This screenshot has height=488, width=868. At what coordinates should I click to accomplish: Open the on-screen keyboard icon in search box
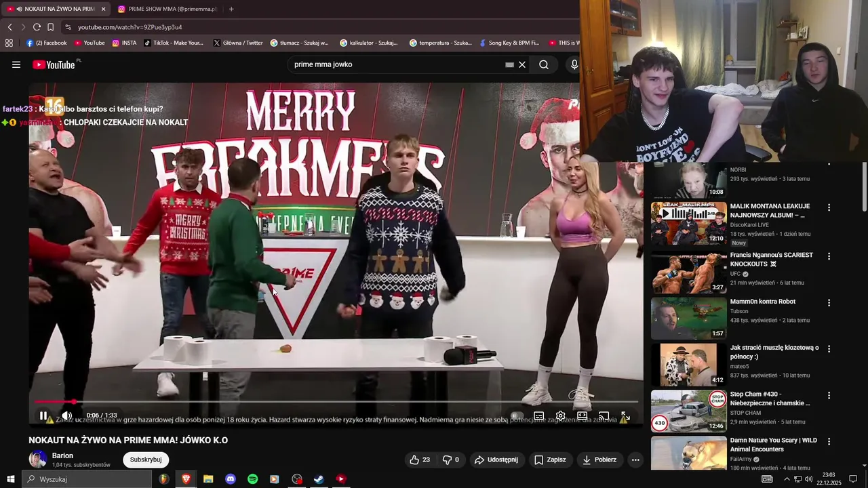(x=509, y=64)
